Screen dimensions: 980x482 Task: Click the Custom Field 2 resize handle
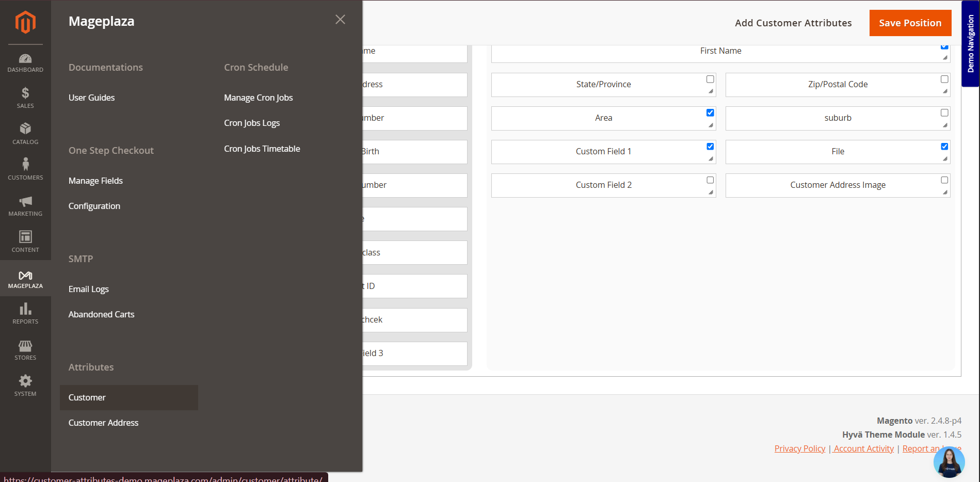[711, 192]
